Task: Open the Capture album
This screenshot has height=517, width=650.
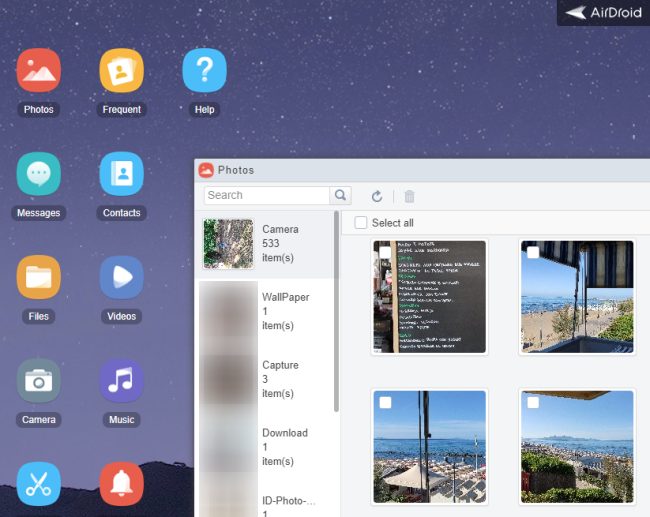Action: coord(266,380)
